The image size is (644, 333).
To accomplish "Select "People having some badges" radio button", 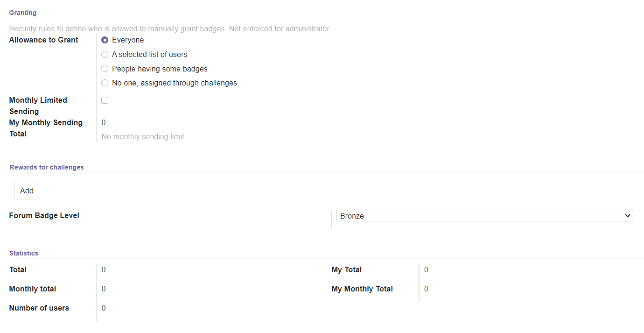I will click(105, 69).
